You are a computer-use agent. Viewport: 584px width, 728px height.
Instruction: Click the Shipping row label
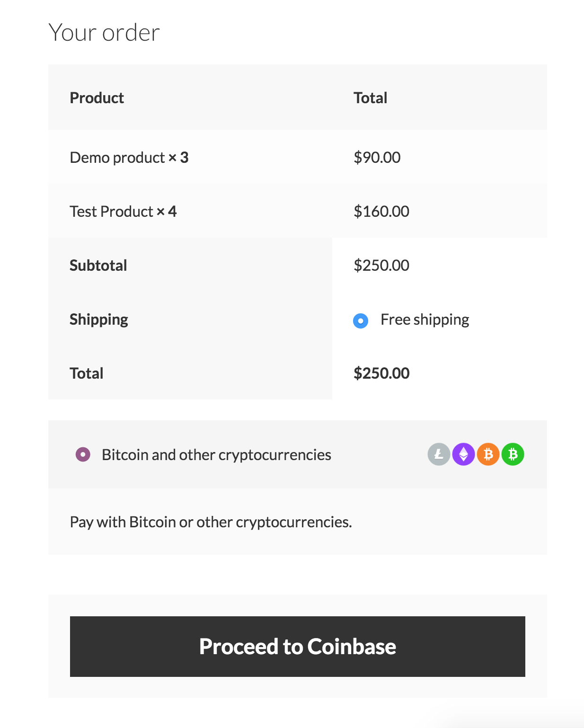[99, 320]
